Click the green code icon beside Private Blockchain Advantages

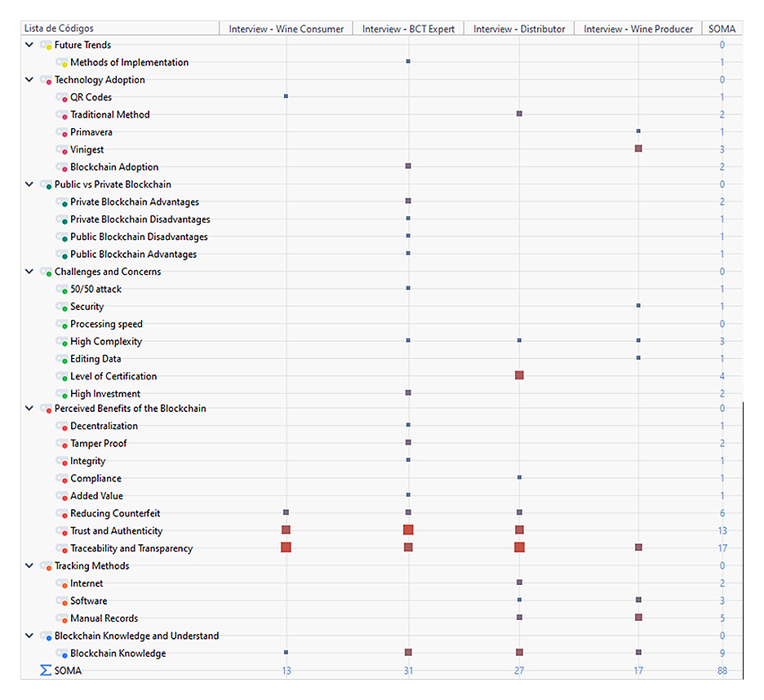62,202
